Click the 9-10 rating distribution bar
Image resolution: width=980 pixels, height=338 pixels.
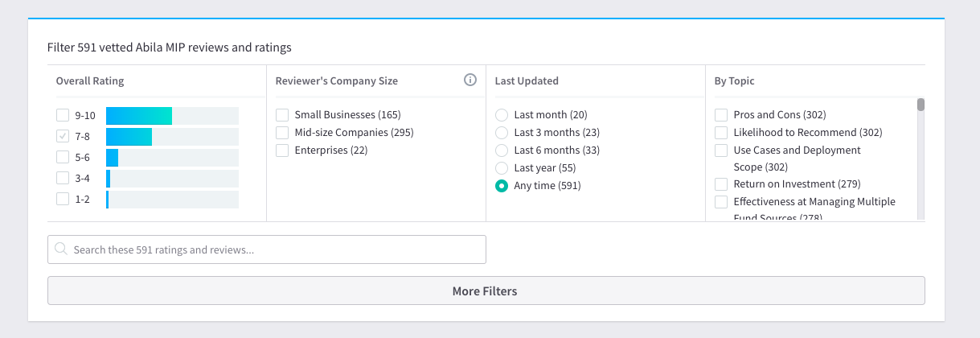coord(172,116)
